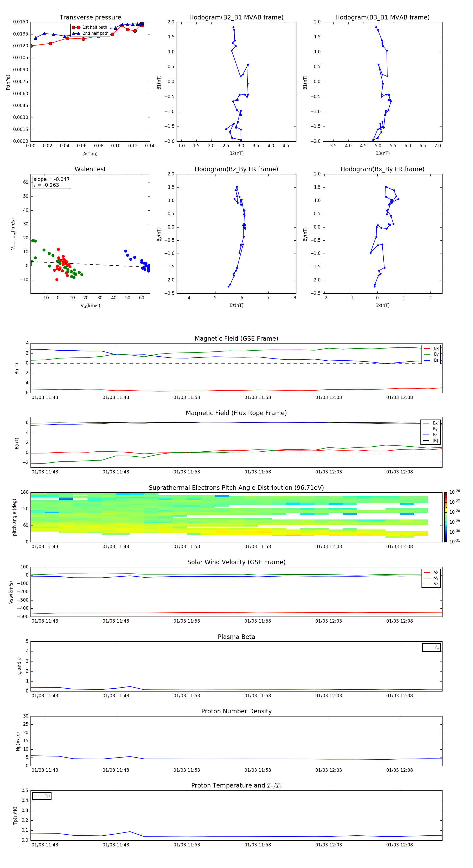
Task: Click '01/03 12:08' tick under proton temperature
Action: [399, 845]
